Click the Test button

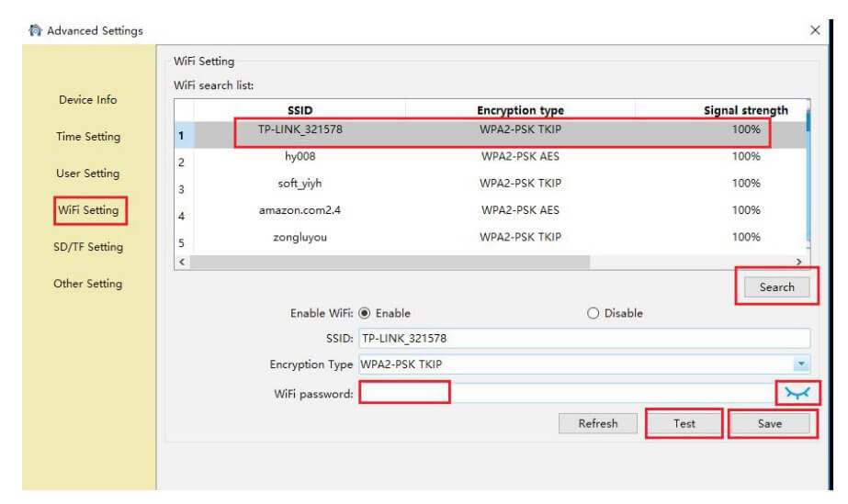click(x=684, y=423)
